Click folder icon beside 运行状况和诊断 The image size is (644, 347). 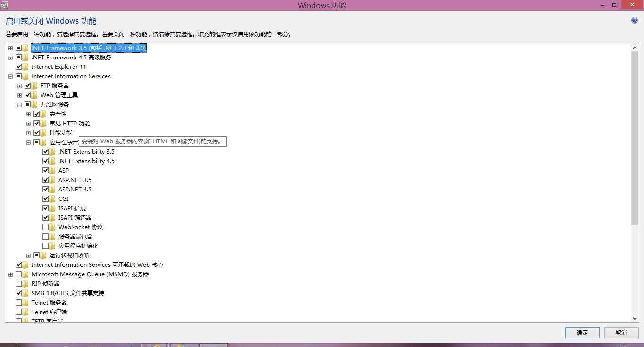pos(43,255)
